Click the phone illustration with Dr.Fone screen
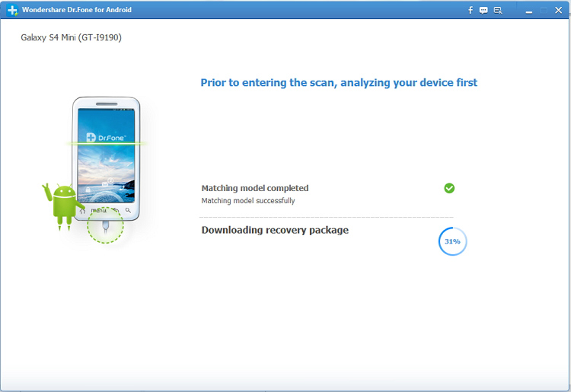The image size is (571, 392). pos(106,159)
